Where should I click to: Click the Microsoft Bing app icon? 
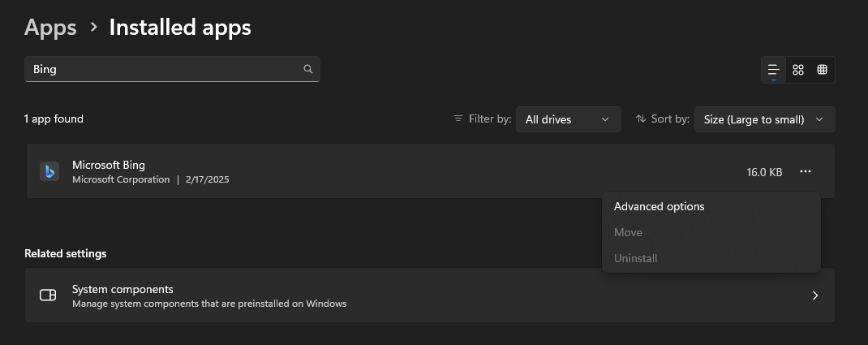(49, 171)
